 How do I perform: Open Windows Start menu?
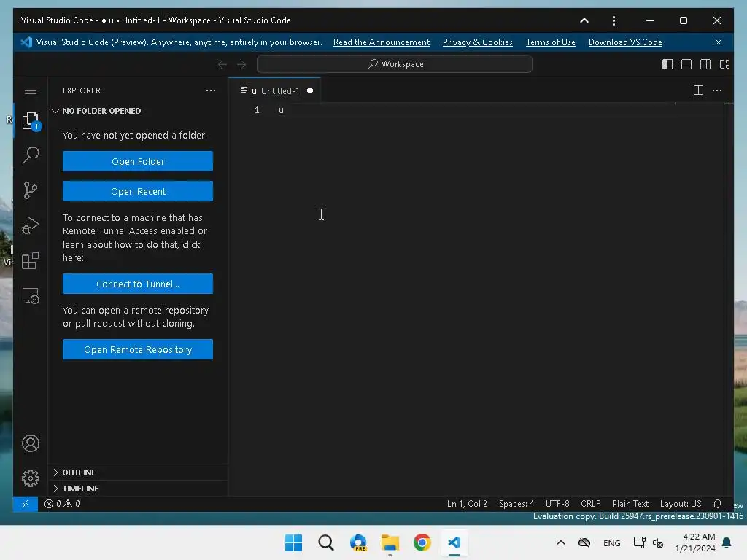coord(293,542)
